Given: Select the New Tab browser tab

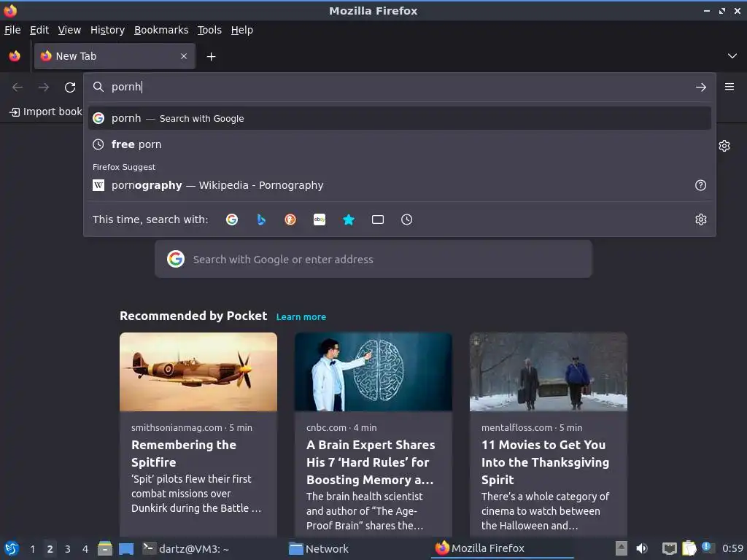Looking at the screenshot, I should [x=115, y=56].
